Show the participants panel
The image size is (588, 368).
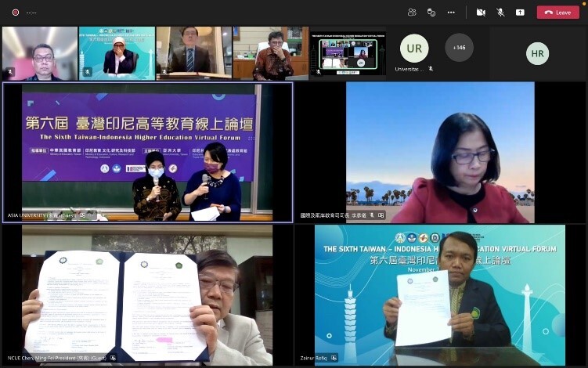point(412,13)
